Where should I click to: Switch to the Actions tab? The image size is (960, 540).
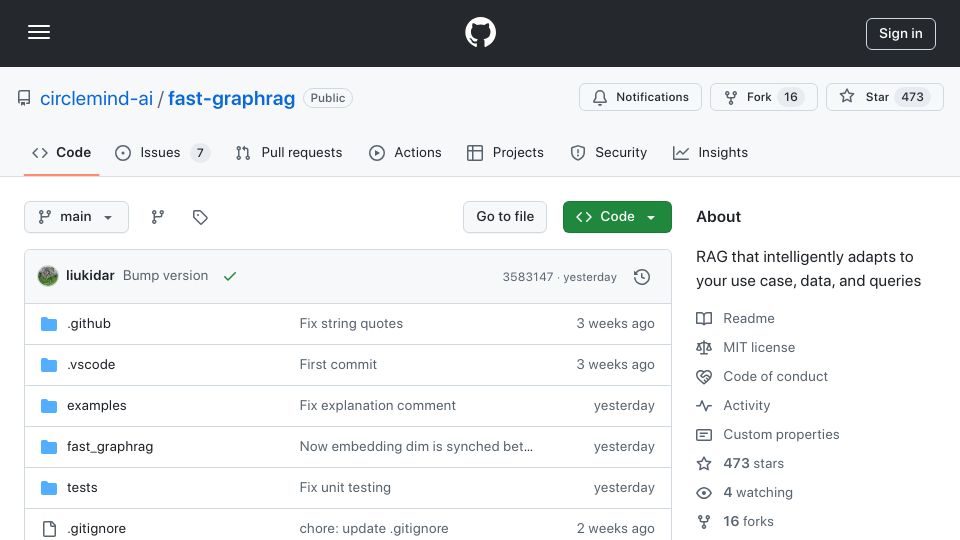pos(405,152)
